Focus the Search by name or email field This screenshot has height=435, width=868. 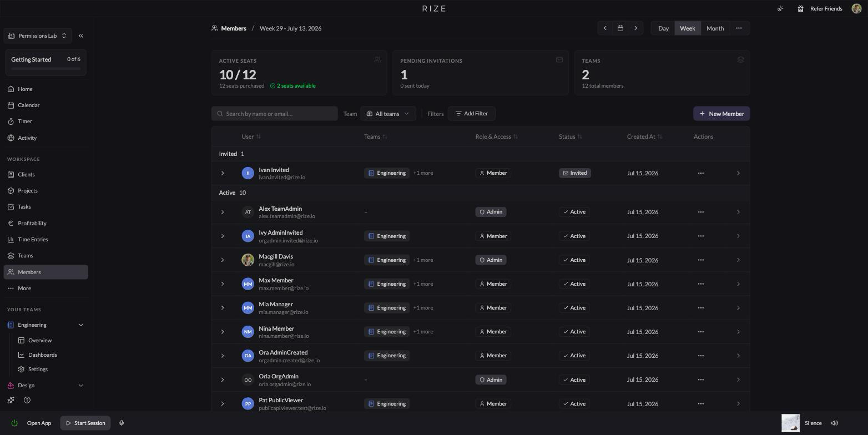tap(275, 114)
